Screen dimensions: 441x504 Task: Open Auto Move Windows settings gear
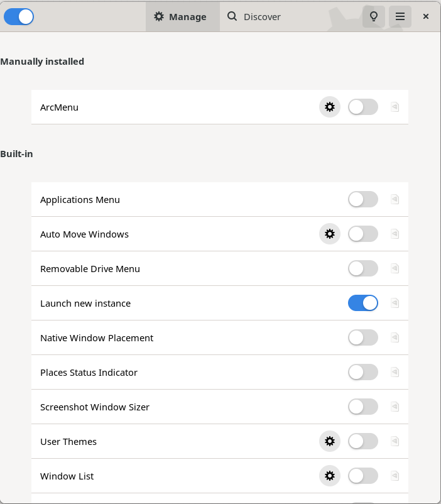click(329, 234)
